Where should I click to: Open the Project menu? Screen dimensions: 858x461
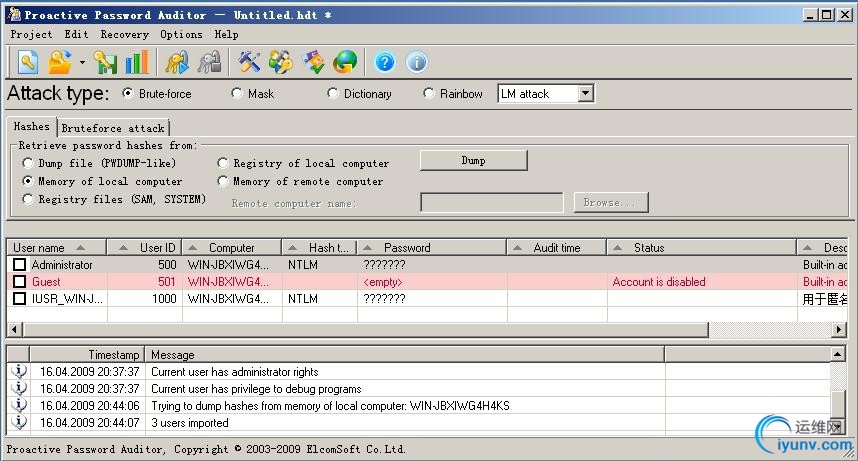pyautogui.click(x=31, y=34)
